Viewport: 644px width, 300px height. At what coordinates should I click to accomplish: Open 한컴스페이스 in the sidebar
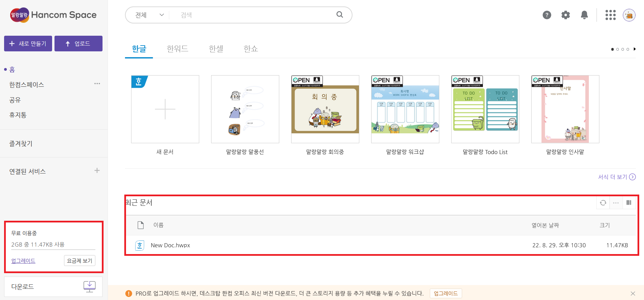click(x=27, y=85)
